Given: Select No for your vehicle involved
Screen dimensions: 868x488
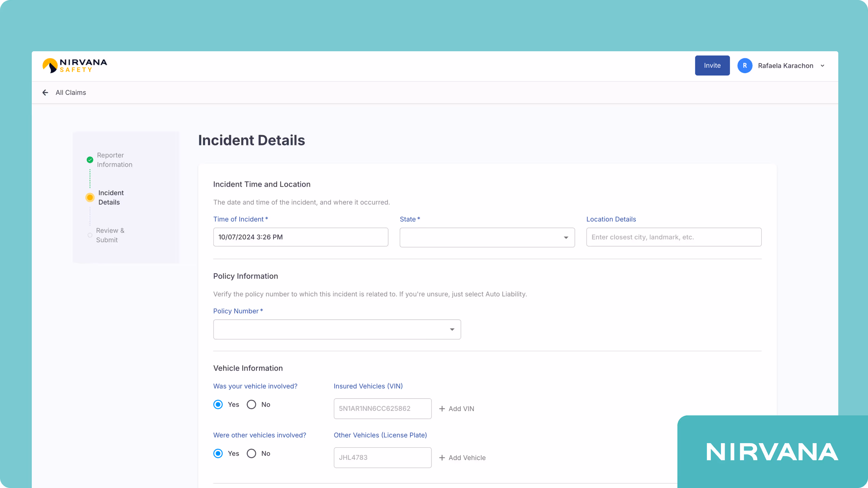Looking at the screenshot, I should point(251,404).
